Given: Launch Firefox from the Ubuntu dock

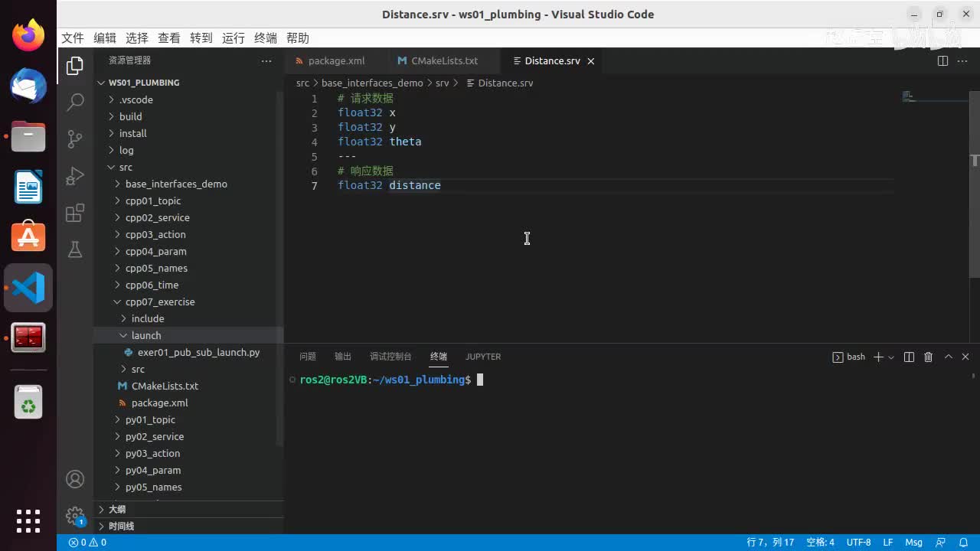Looking at the screenshot, I should (x=28, y=35).
